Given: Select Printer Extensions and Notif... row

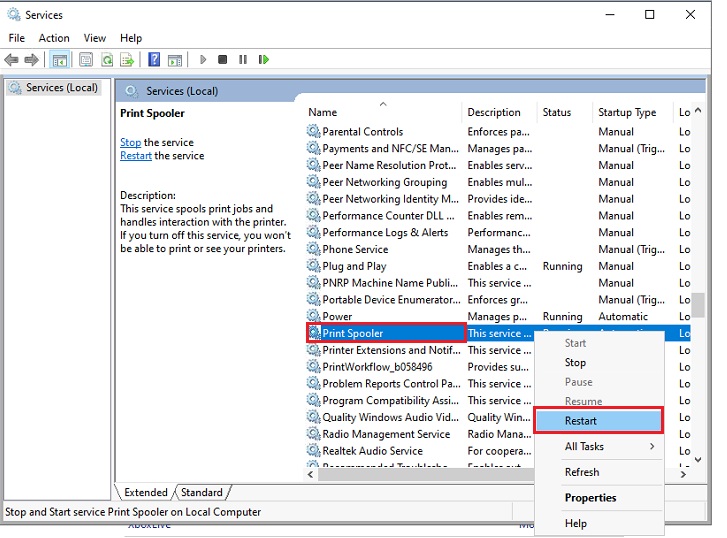Looking at the screenshot, I should click(498, 350).
